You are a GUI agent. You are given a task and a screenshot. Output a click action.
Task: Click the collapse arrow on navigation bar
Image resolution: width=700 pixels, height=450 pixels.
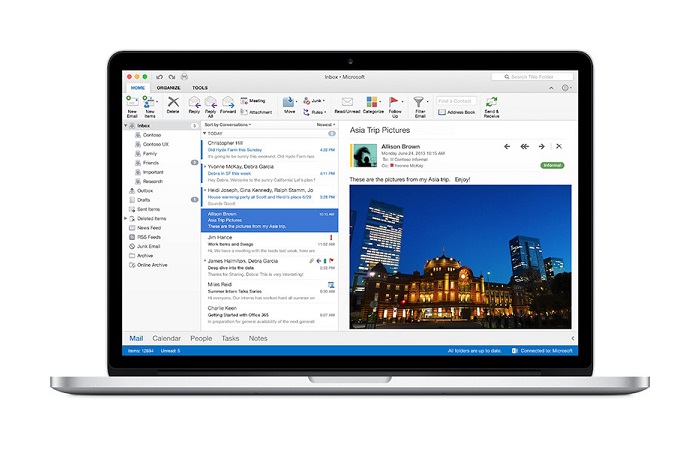tap(572, 338)
